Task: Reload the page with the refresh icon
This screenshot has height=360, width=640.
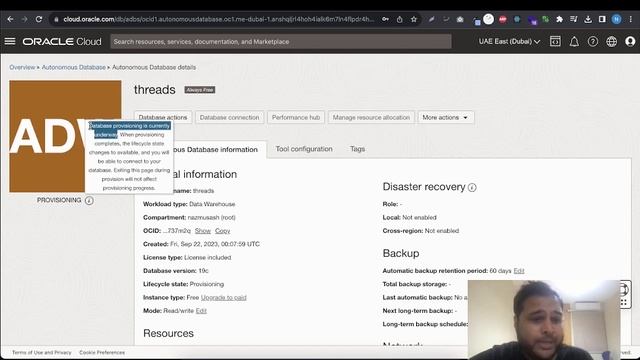Action: tap(39, 19)
